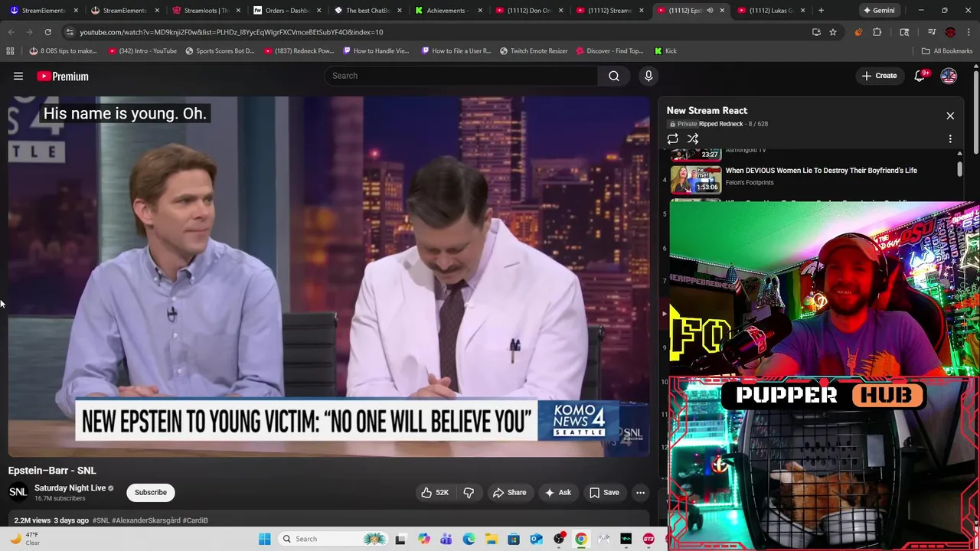Open more actions ellipsis under the video
Screen dimensions: 980x551
640,493
